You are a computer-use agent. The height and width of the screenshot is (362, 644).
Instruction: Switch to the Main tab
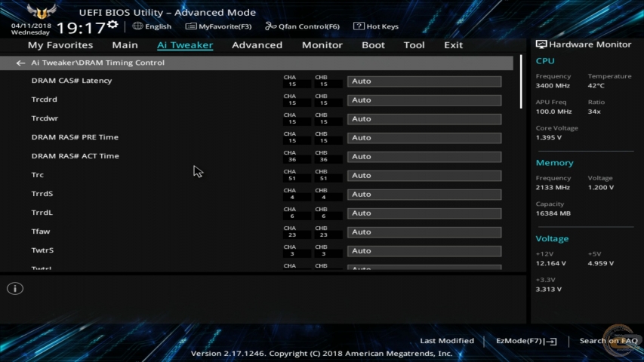pos(125,45)
